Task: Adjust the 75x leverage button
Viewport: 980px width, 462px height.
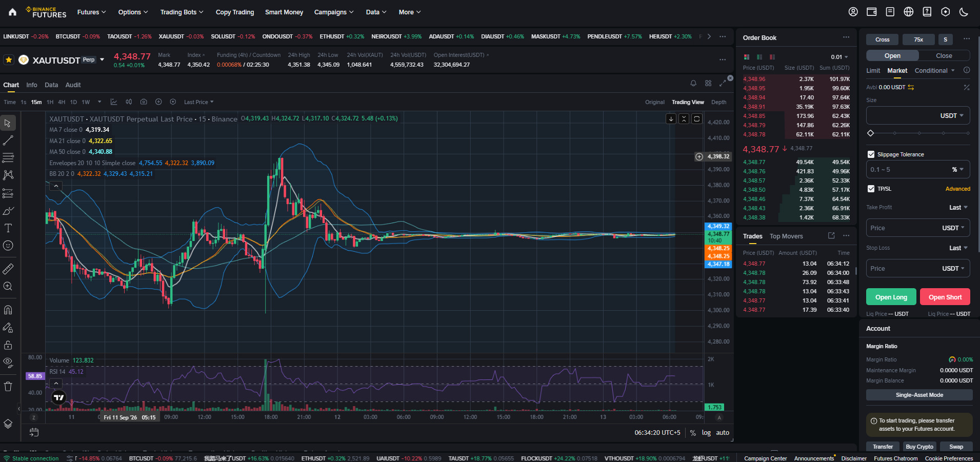Action: [918, 39]
